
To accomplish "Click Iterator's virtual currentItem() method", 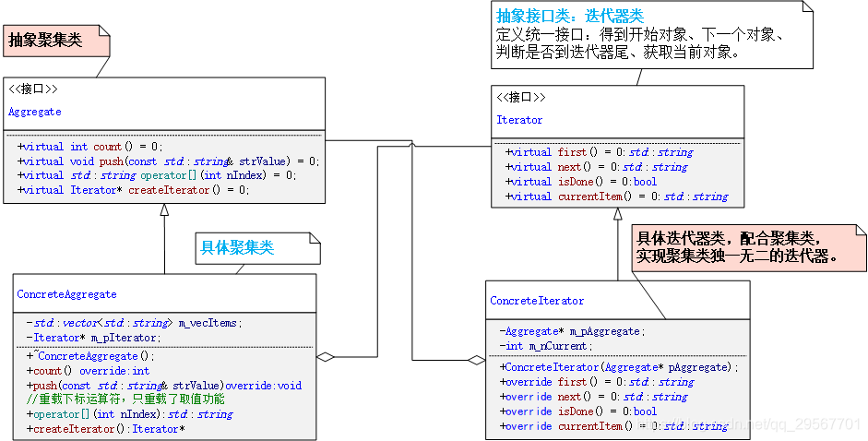I will click(x=617, y=197).
